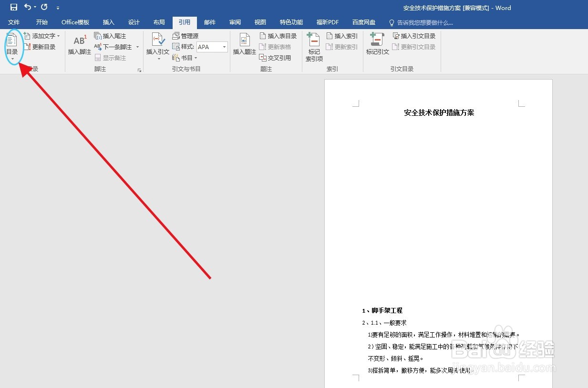Click the Undo arrow in Quick Access Toolbar

(x=27, y=7)
